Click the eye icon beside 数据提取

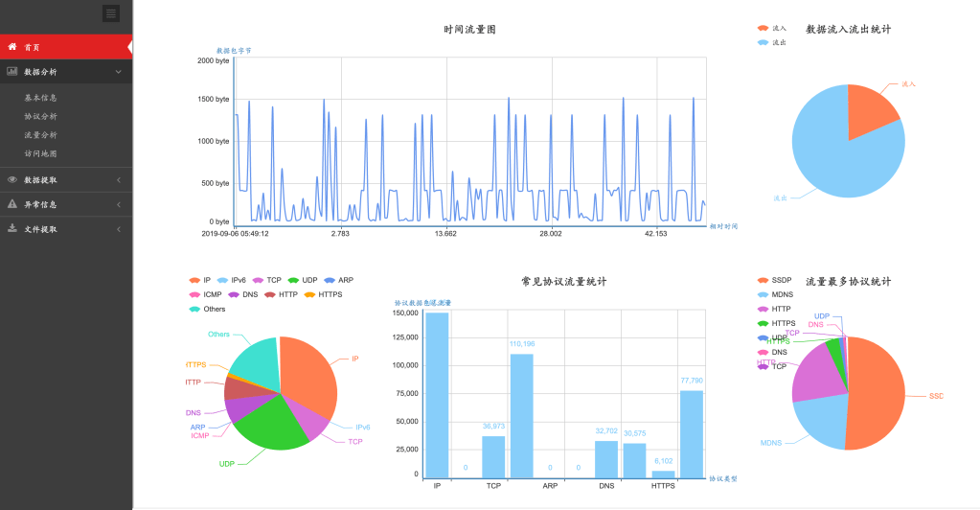(12, 179)
